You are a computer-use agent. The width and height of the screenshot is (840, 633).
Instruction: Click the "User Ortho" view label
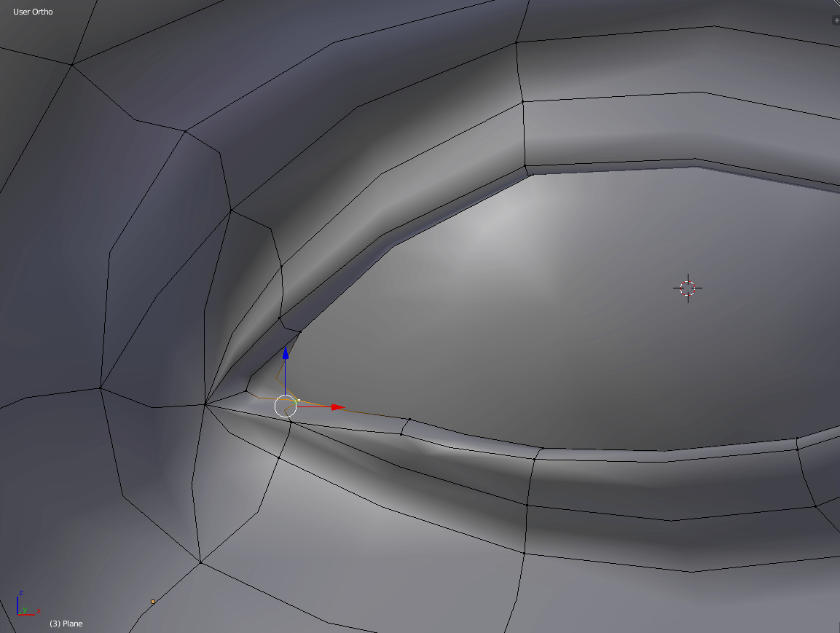(x=33, y=12)
